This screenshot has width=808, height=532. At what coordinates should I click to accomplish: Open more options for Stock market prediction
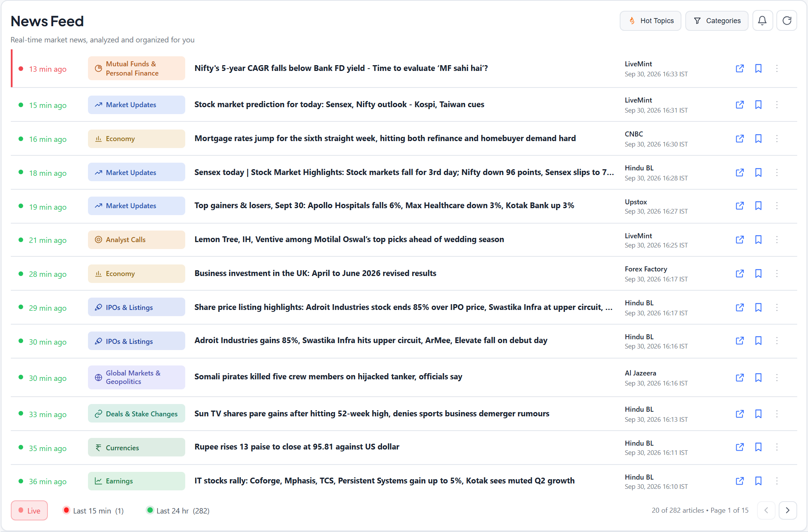[777, 105]
